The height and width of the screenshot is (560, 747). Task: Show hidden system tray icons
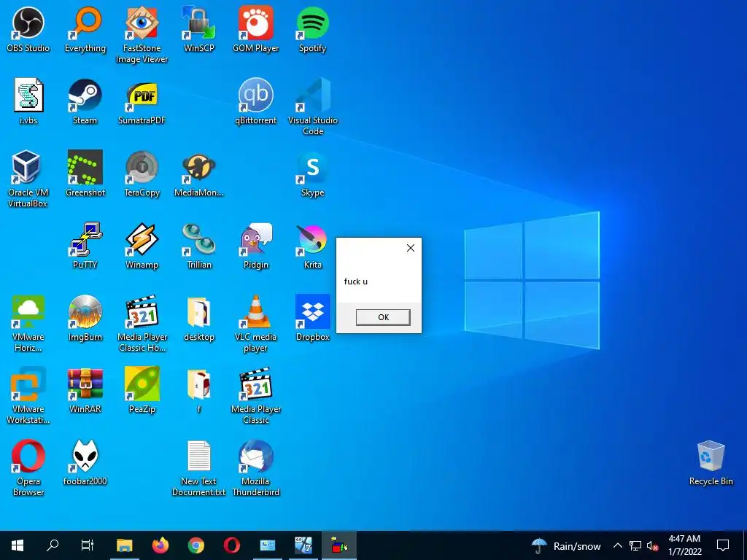tap(617, 545)
